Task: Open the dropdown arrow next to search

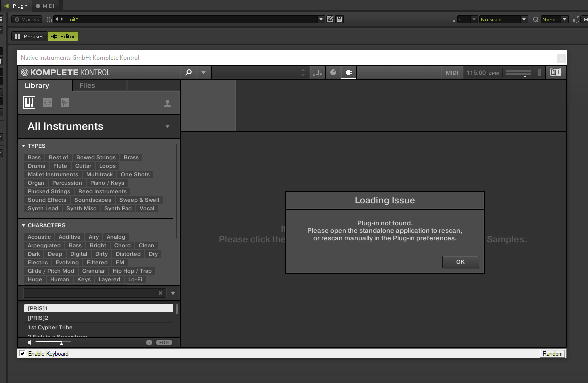Action: click(x=204, y=73)
